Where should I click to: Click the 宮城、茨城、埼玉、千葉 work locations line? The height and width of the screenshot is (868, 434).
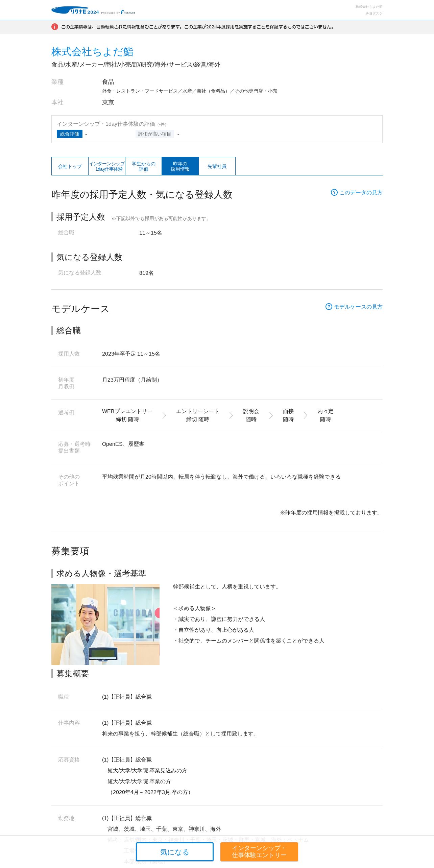(x=164, y=829)
